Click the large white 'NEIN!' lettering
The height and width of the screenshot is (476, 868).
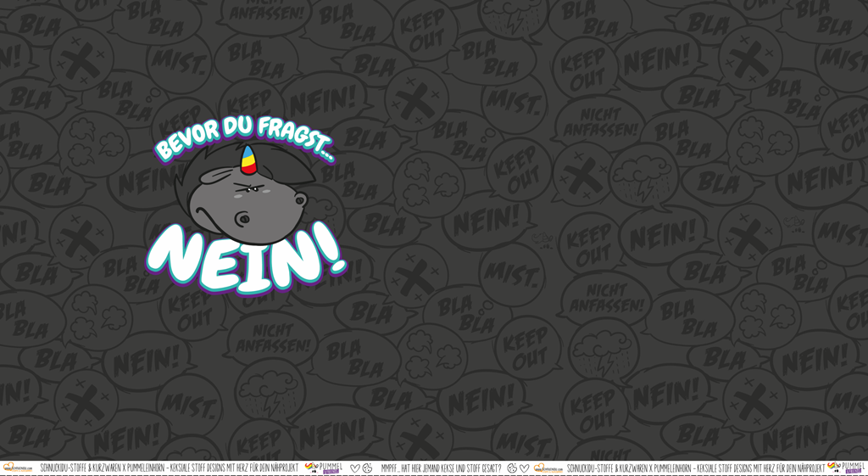[x=246, y=258]
